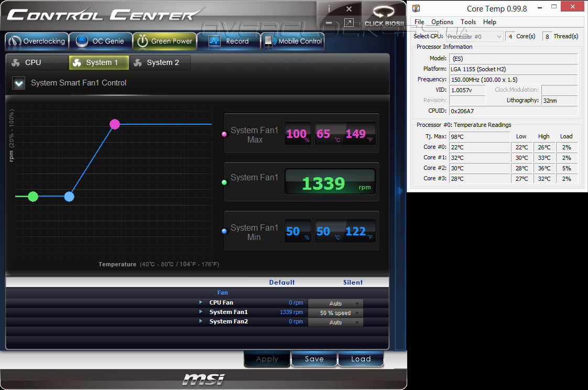Click the Default column header

(281, 283)
